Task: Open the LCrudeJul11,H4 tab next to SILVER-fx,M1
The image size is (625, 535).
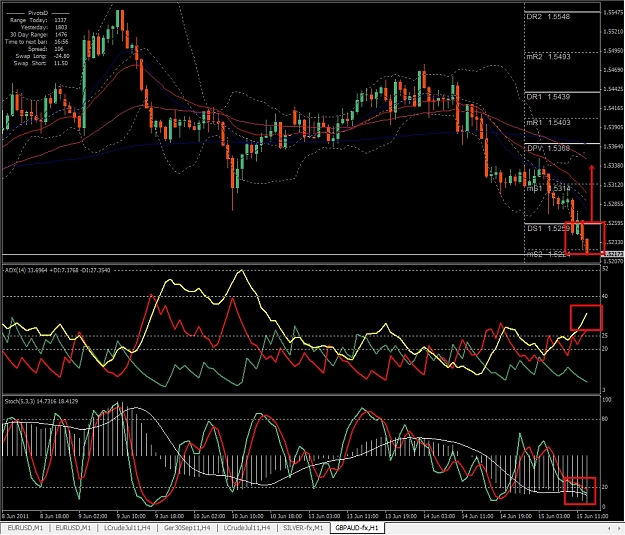Action: click(247, 528)
